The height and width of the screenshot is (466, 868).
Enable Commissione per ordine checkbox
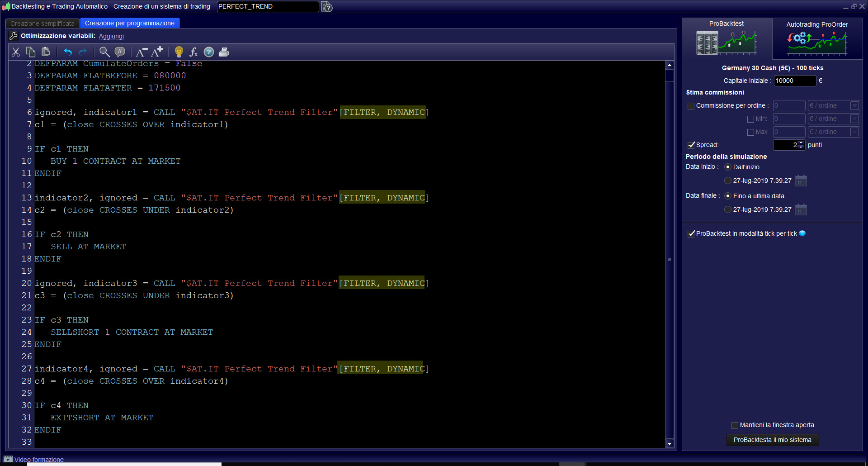coord(691,106)
